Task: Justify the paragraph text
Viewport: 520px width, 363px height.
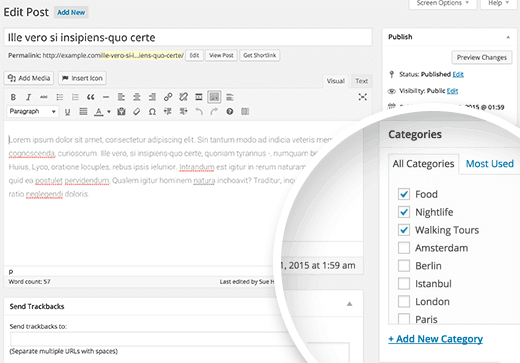Action: pyautogui.click(x=83, y=112)
